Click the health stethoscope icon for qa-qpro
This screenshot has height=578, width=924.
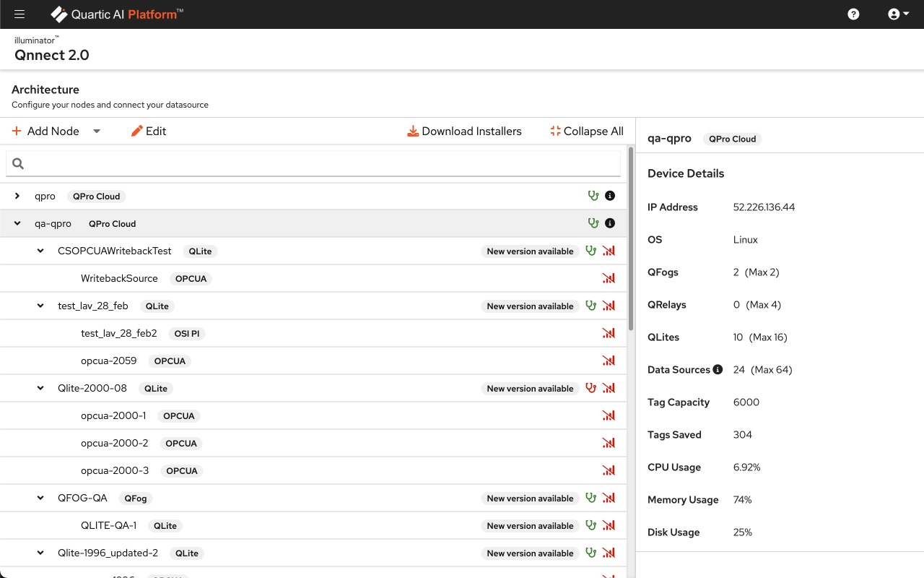click(x=593, y=223)
